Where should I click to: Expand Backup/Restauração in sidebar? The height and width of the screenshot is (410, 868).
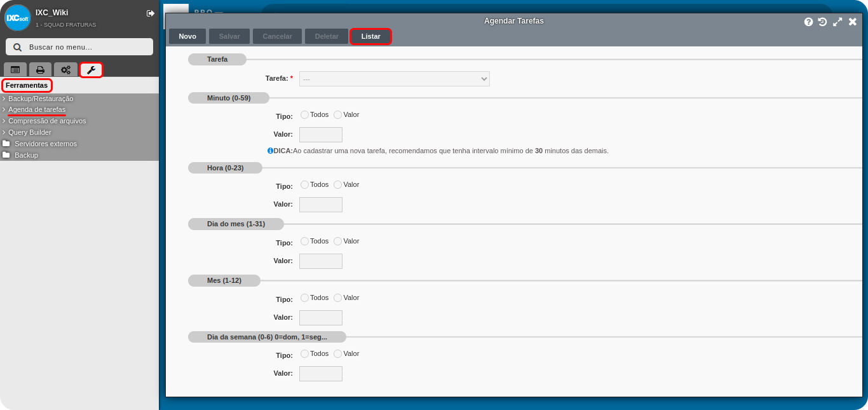pyautogui.click(x=41, y=99)
